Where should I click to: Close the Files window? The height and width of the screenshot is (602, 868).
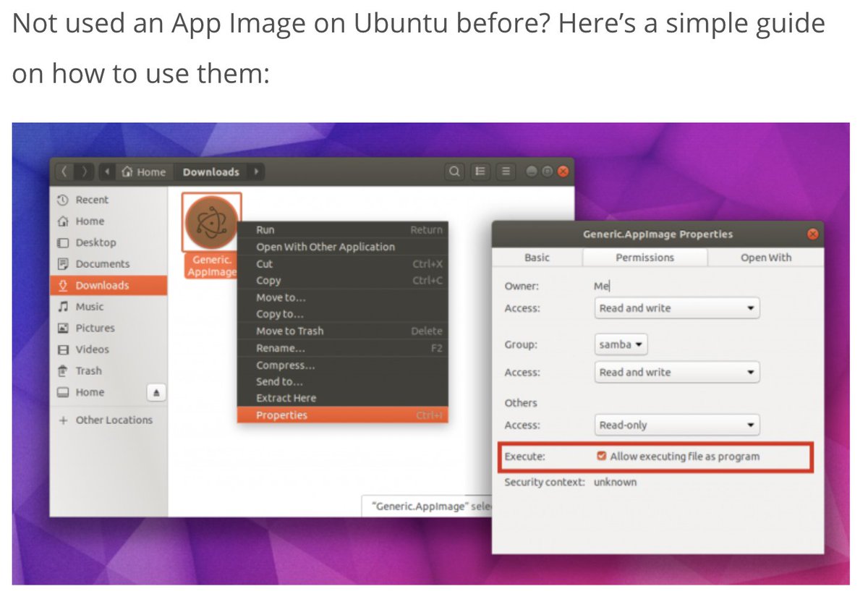pos(563,171)
